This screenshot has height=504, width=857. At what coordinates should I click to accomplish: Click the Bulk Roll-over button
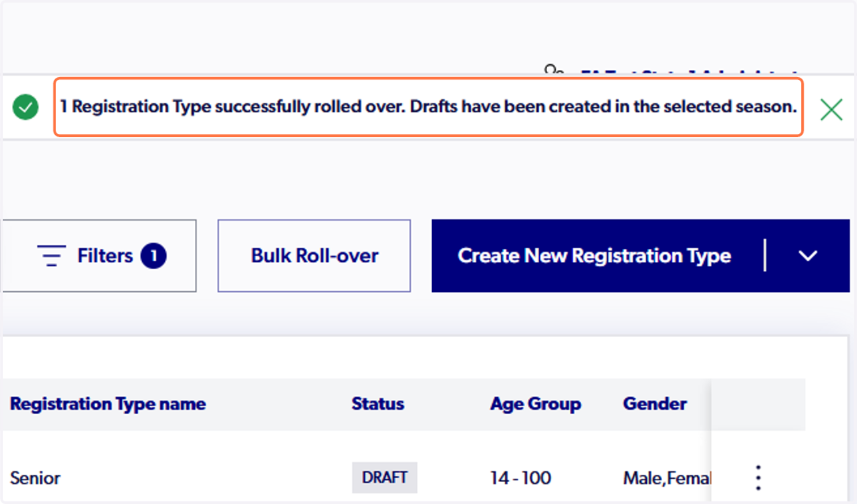click(x=314, y=256)
